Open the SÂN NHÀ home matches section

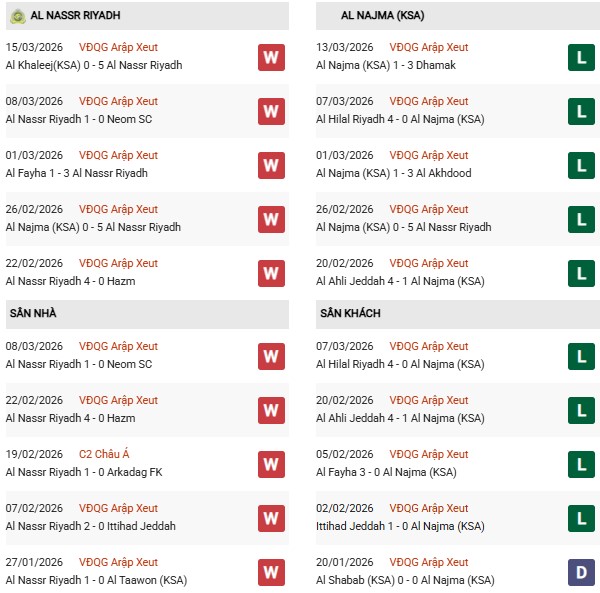point(33,313)
